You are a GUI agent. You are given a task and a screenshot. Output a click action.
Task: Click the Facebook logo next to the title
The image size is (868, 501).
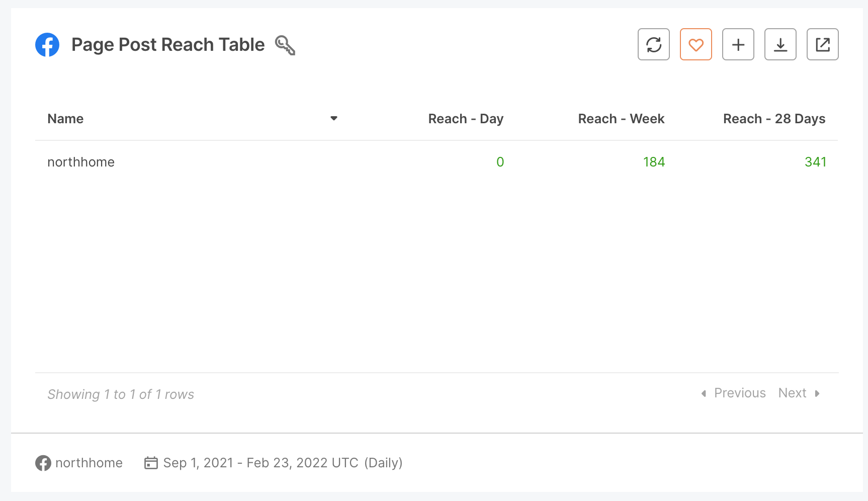tap(48, 45)
